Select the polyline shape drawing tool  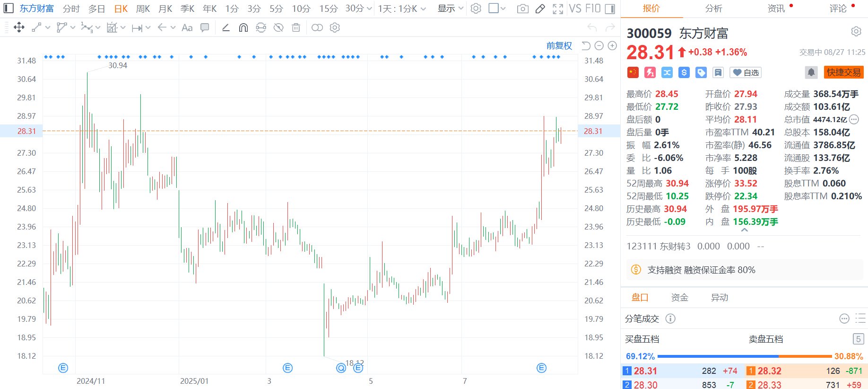[61, 27]
